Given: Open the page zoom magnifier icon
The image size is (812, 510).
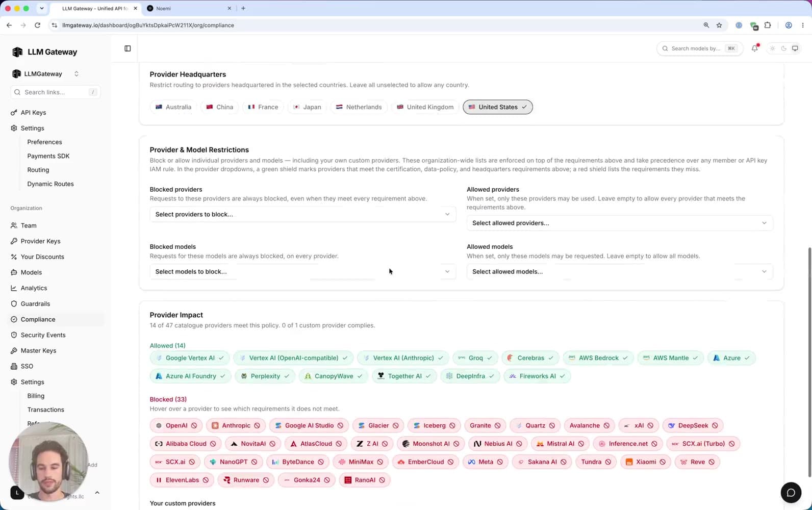Looking at the screenshot, I should click(706, 25).
